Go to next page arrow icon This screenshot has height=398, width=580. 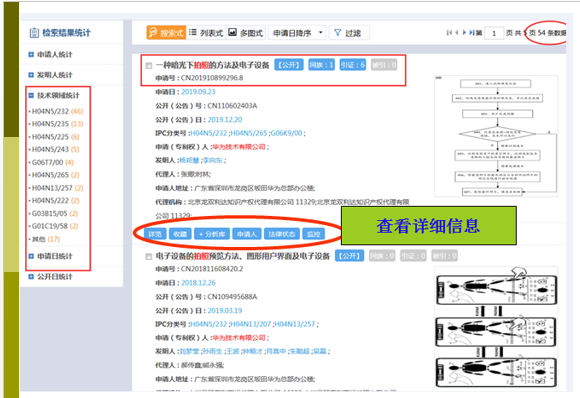465,33
